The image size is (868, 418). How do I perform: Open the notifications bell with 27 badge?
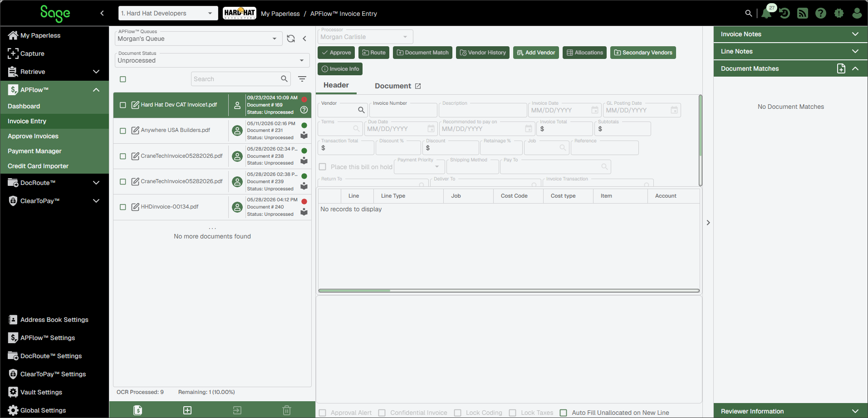[767, 13]
